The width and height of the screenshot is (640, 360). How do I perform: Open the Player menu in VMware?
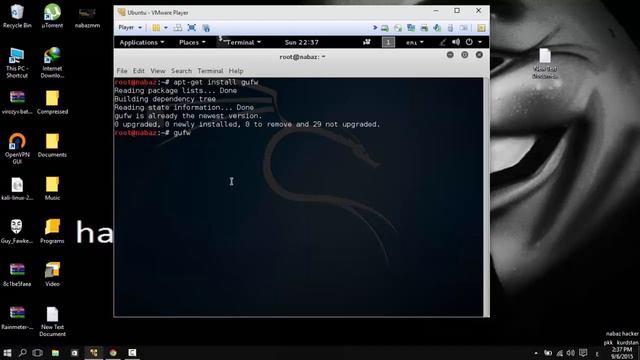point(130,27)
